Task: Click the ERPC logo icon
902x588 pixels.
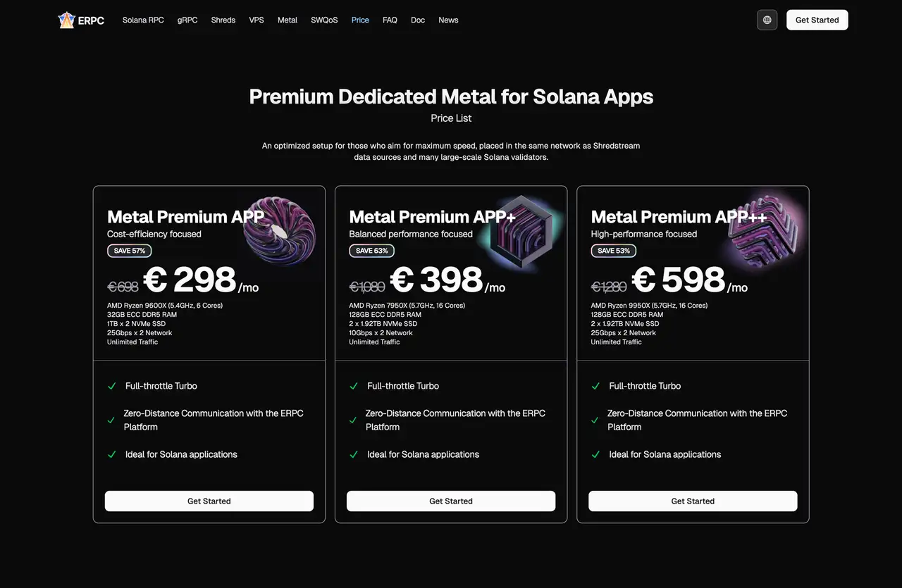Action: pos(67,20)
